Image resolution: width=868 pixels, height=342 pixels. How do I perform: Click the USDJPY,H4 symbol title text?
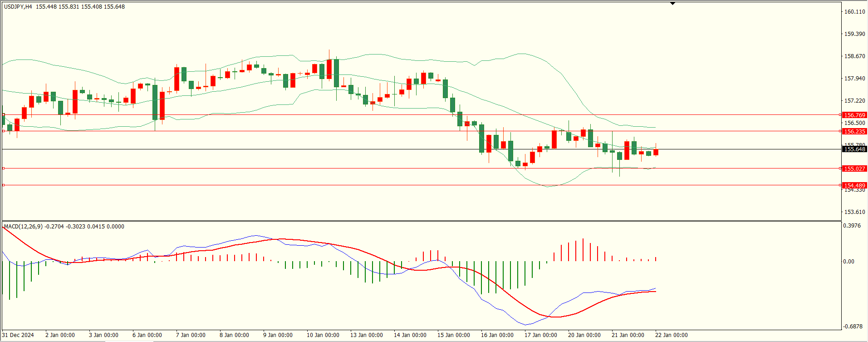(x=18, y=7)
